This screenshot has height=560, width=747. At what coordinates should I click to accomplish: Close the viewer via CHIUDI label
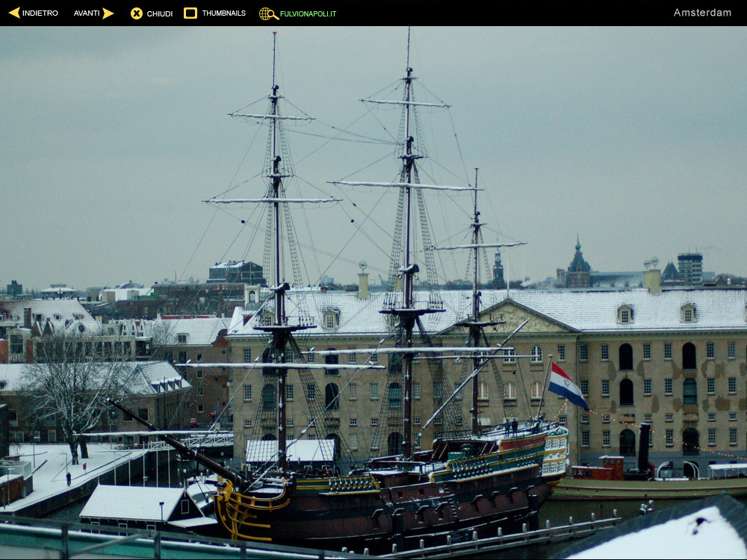point(160,13)
